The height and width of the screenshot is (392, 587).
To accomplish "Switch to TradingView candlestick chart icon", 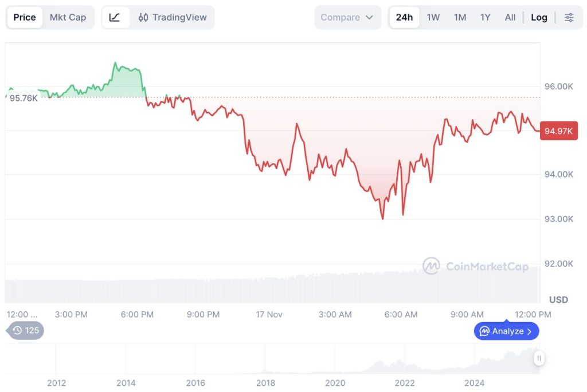I will pos(143,17).
